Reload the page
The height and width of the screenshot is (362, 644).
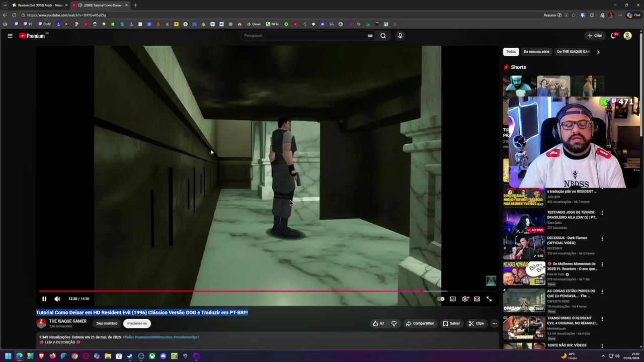coord(14,15)
